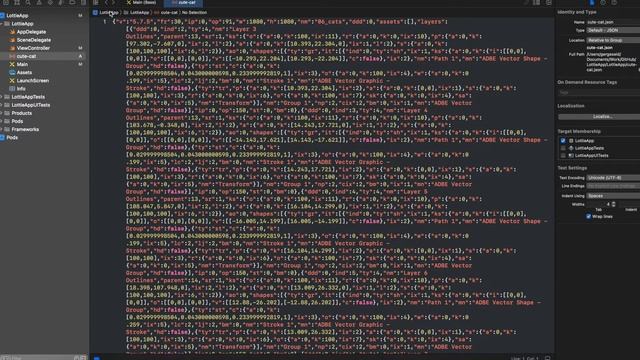This screenshot has height=360, width=640.
Task: Open the history inspector tab icon
Action: [x=603, y=2]
